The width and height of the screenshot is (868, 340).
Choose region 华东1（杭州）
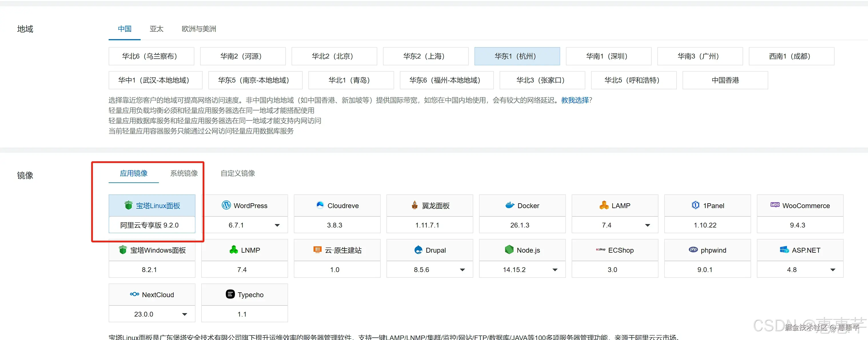[x=517, y=56]
